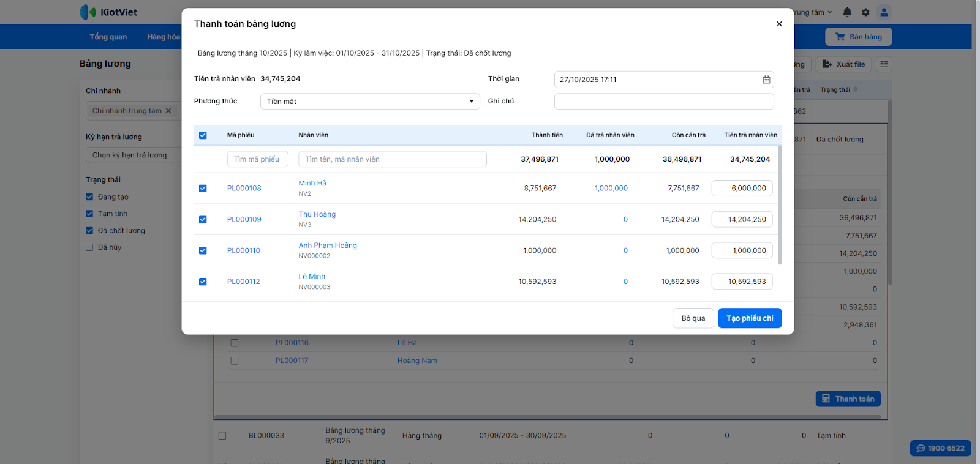Open the notifications bell
Image resolution: width=980 pixels, height=464 pixels.
point(847,12)
